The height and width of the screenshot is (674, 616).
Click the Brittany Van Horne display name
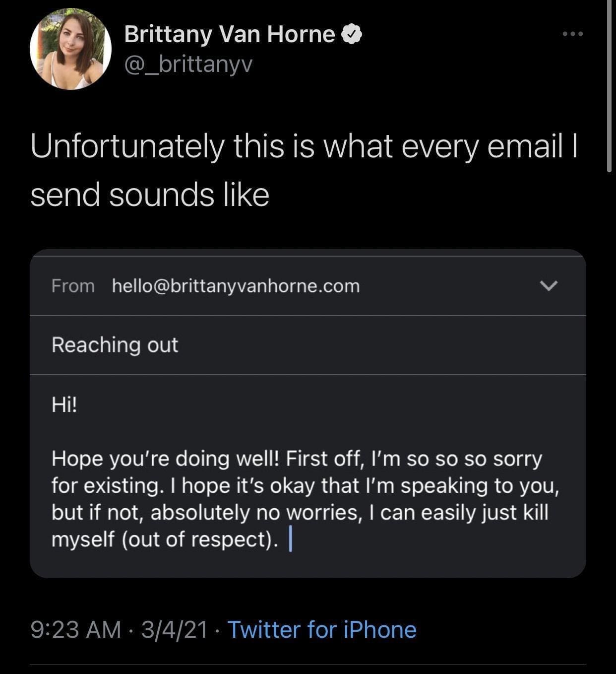pos(229,34)
